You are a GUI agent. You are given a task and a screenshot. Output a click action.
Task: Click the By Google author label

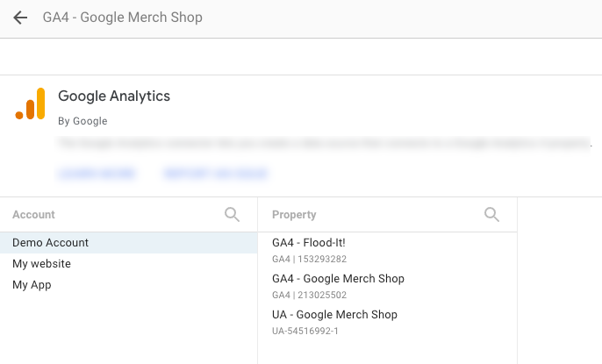tap(82, 121)
